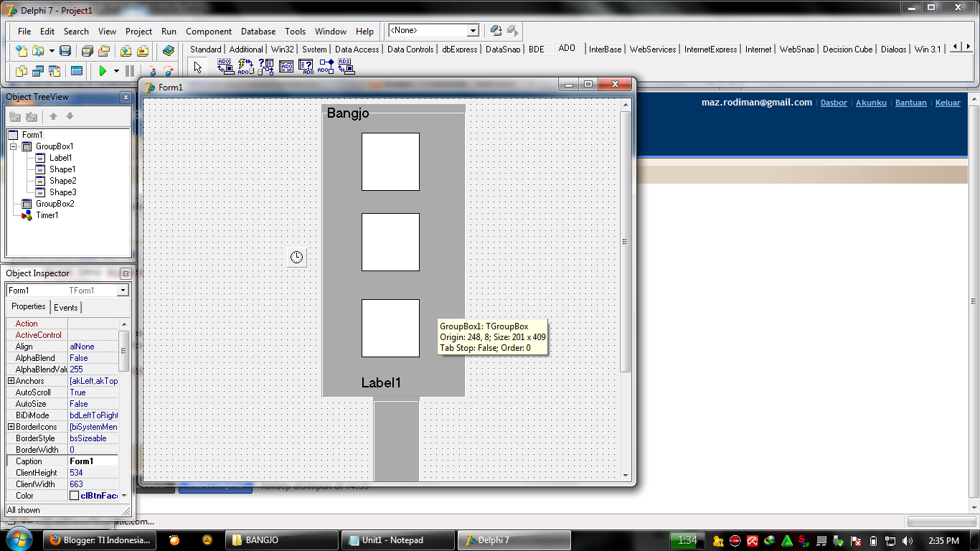This screenshot has width=980, height=551.
Task: Click the Windows Start button
Action: click(x=19, y=540)
